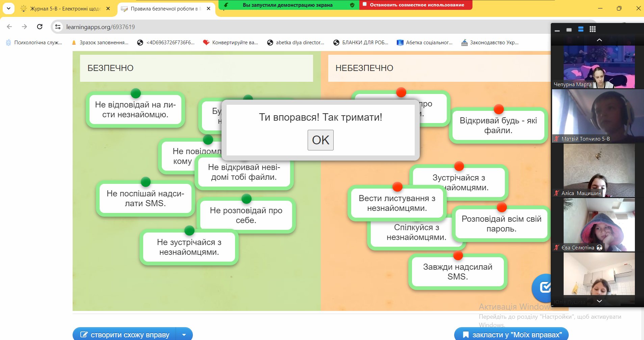Open site information icon in address bar
This screenshot has width=644, height=340.
tap(58, 27)
